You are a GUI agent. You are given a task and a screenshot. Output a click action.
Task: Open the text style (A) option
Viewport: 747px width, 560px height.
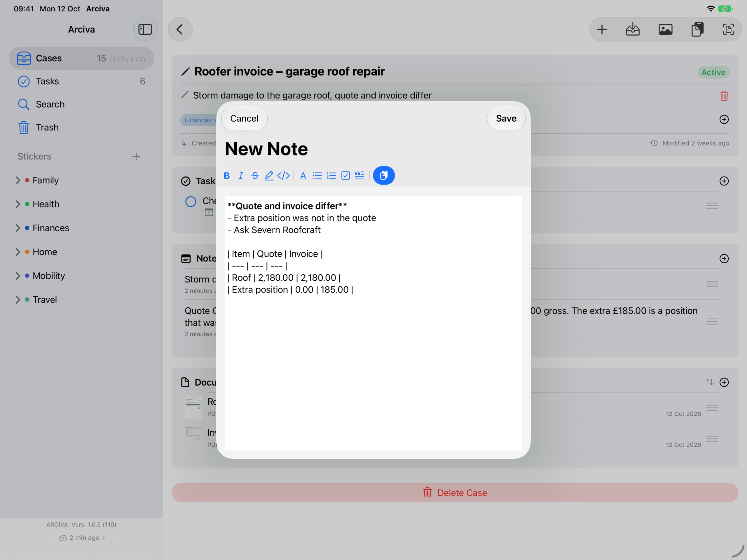pos(303,176)
